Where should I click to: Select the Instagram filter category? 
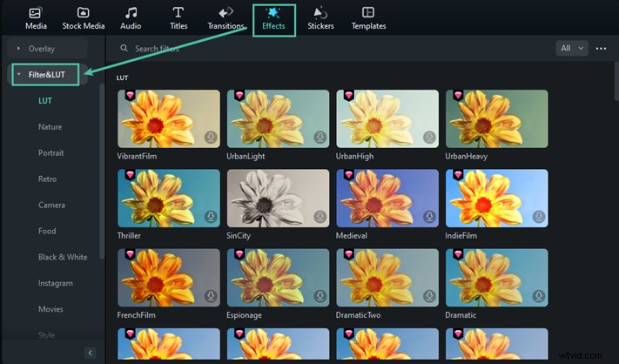point(55,283)
